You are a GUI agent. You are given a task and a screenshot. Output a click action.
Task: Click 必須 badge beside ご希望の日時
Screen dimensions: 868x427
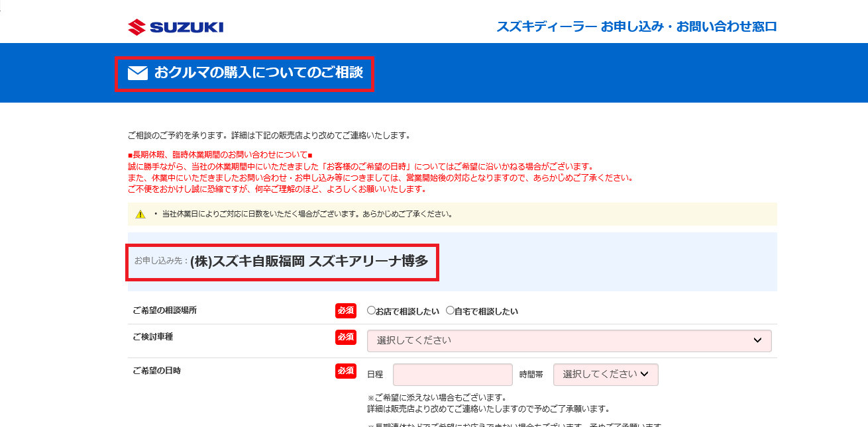[x=346, y=371]
